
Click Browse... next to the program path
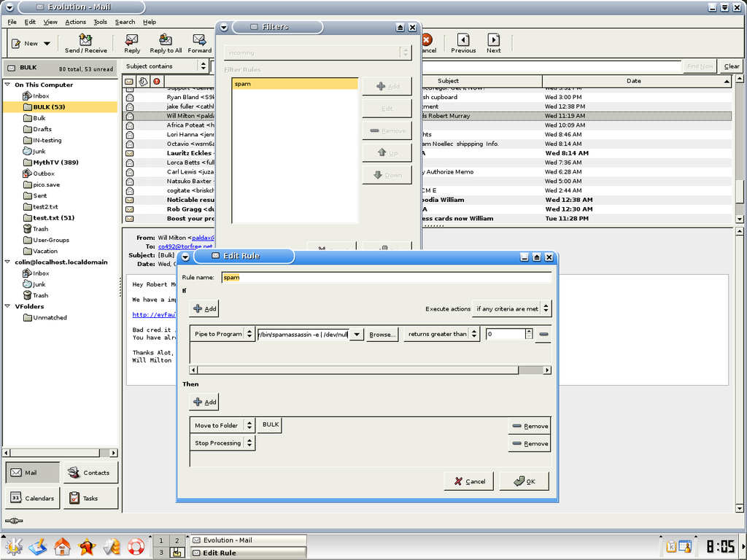click(382, 334)
